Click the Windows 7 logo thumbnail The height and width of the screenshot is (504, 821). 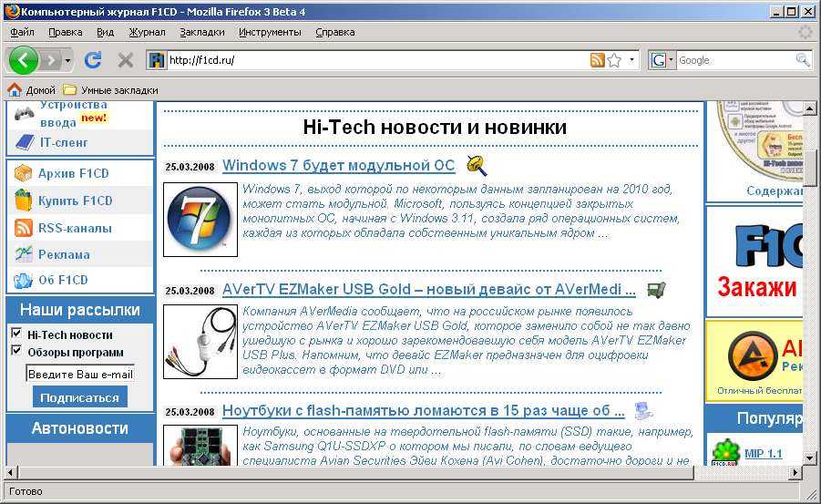pyautogui.click(x=200, y=220)
